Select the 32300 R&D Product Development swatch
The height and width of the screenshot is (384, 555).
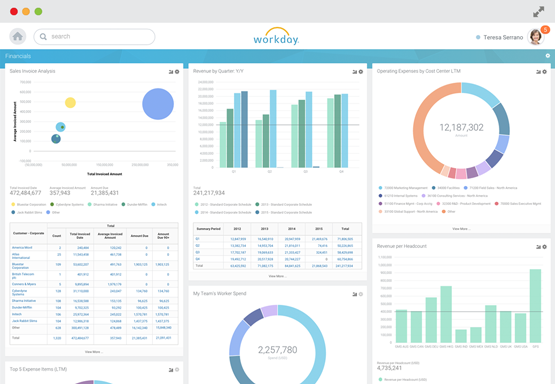[439, 204]
